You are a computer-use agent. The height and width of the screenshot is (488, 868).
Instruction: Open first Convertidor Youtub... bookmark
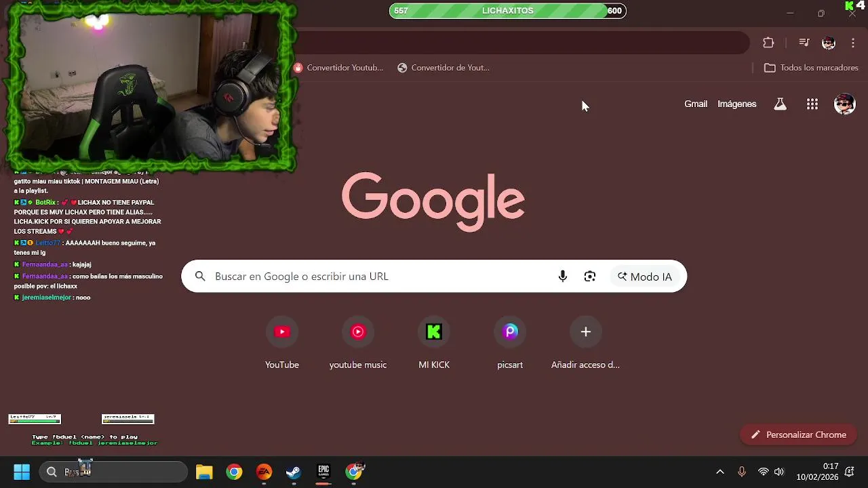click(x=338, y=68)
